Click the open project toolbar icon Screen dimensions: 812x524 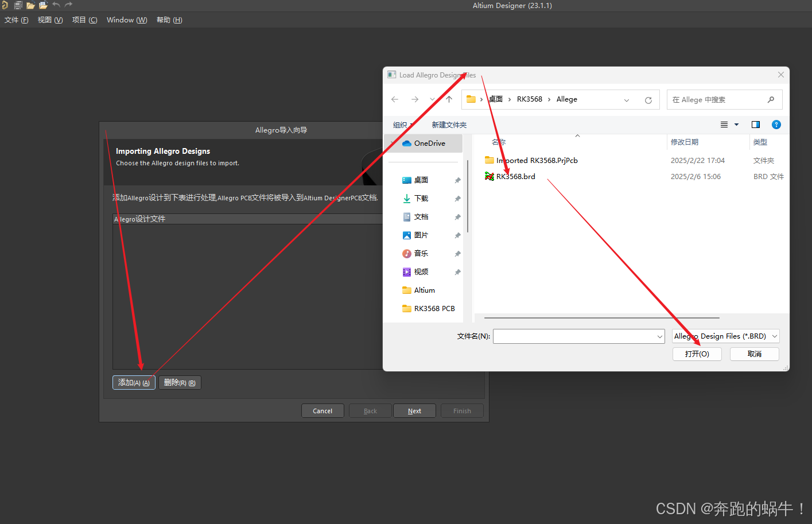point(43,5)
